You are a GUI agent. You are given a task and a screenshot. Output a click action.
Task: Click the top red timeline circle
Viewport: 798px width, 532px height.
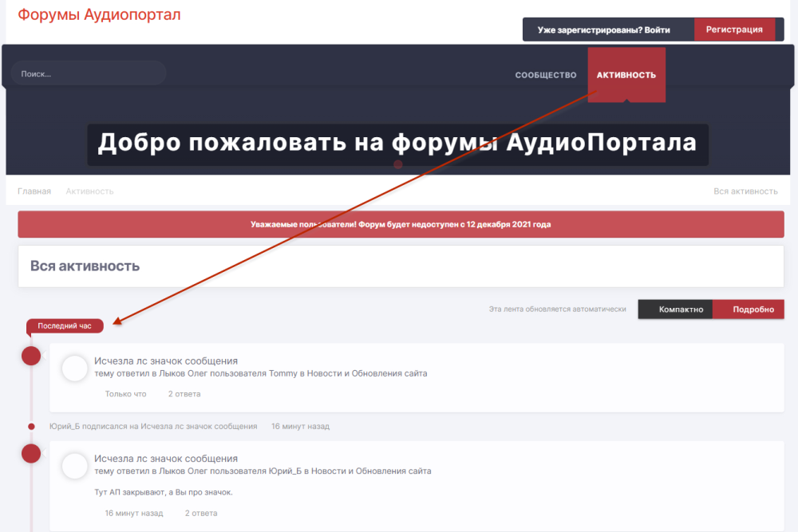pos(31,356)
